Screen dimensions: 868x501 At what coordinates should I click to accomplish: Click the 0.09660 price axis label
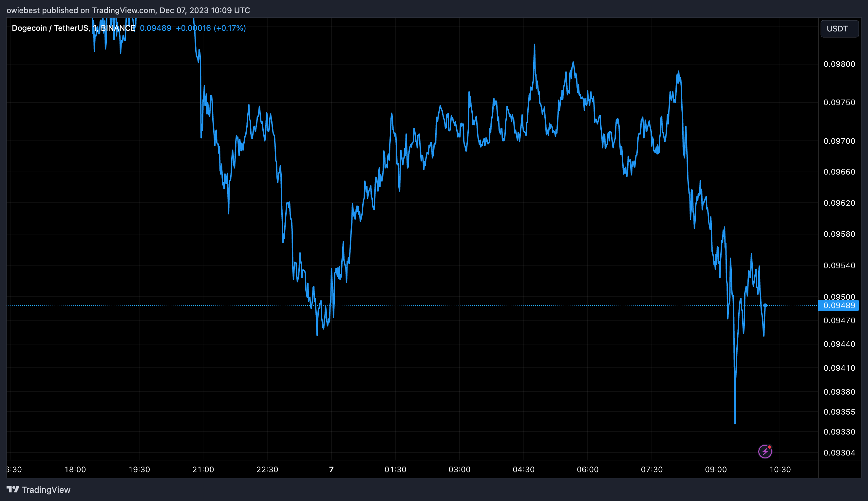839,172
